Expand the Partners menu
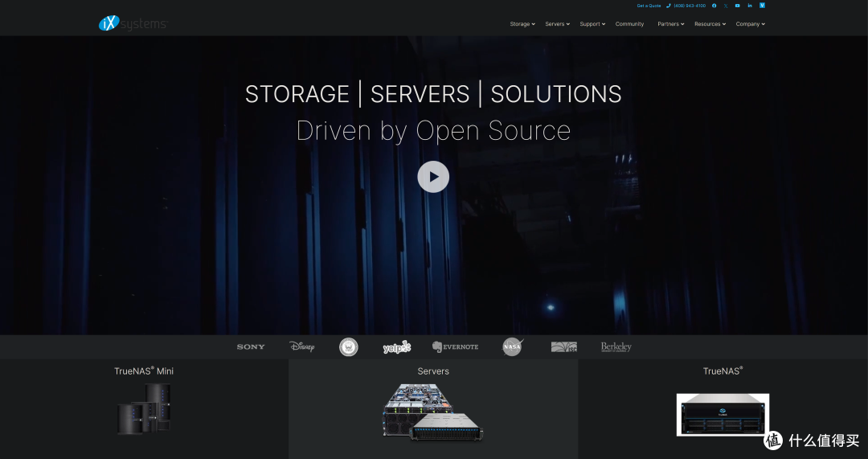The height and width of the screenshot is (459, 868). (671, 24)
